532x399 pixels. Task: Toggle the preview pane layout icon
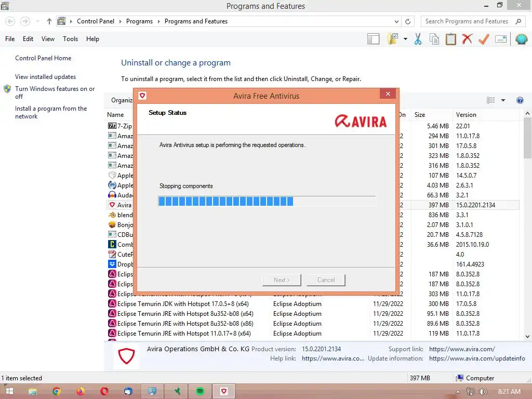[373, 39]
